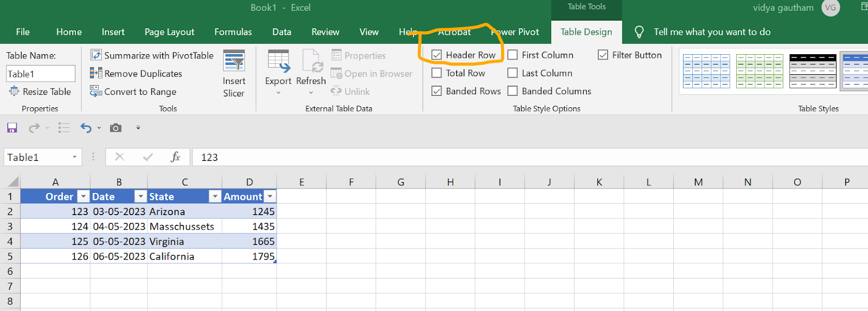Switch to the Page Layout tab

[x=169, y=32]
